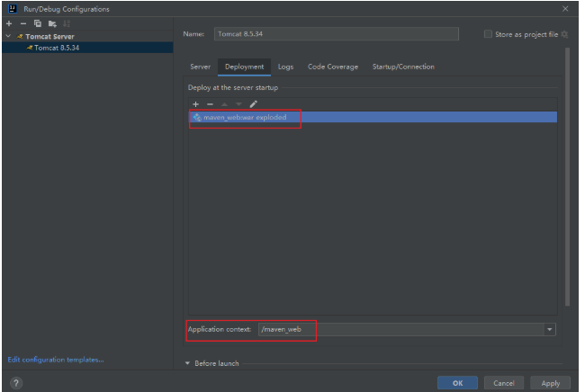Click the OK button
This screenshot has width=585, height=392.
coord(457,382)
